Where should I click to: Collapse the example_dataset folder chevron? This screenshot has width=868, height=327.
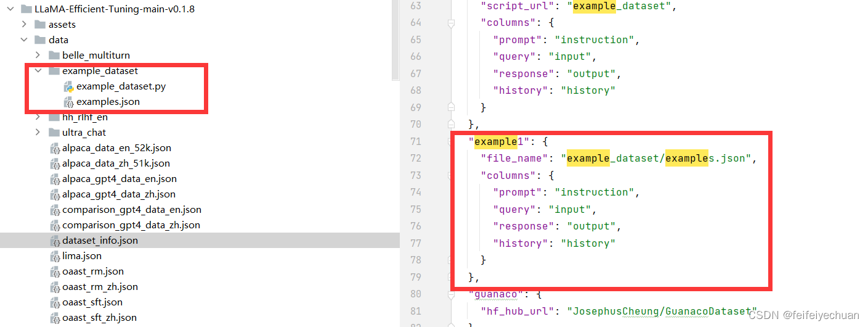[38, 71]
